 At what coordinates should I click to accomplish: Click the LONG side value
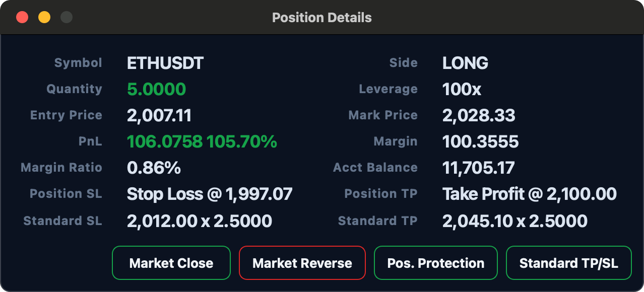click(x=465, y=63)
